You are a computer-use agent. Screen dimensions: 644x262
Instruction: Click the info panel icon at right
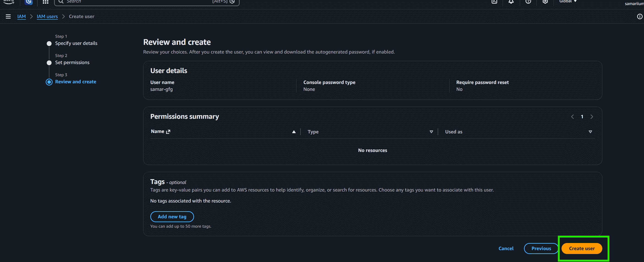pos(639,16)
